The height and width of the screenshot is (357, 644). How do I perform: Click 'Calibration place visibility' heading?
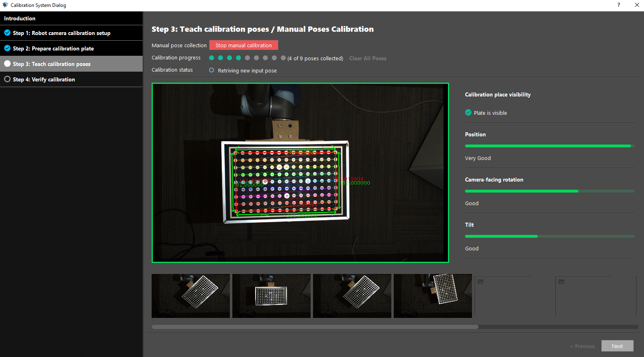[498, 94]
